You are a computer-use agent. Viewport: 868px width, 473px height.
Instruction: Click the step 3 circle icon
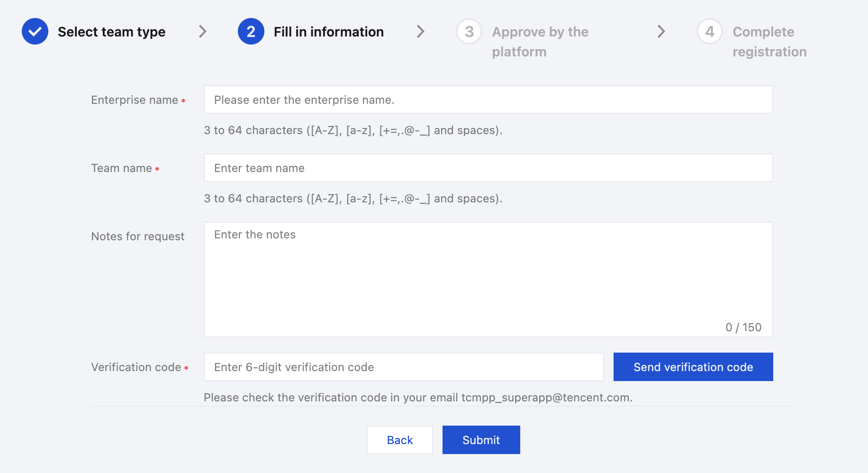pos(469,31)
